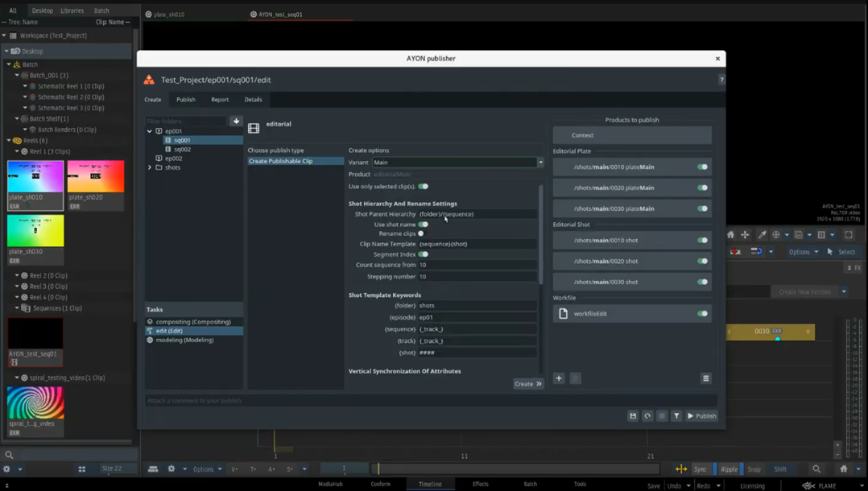
Task: Click the filter funnel icon beside Publish
Action: [676, 415]
